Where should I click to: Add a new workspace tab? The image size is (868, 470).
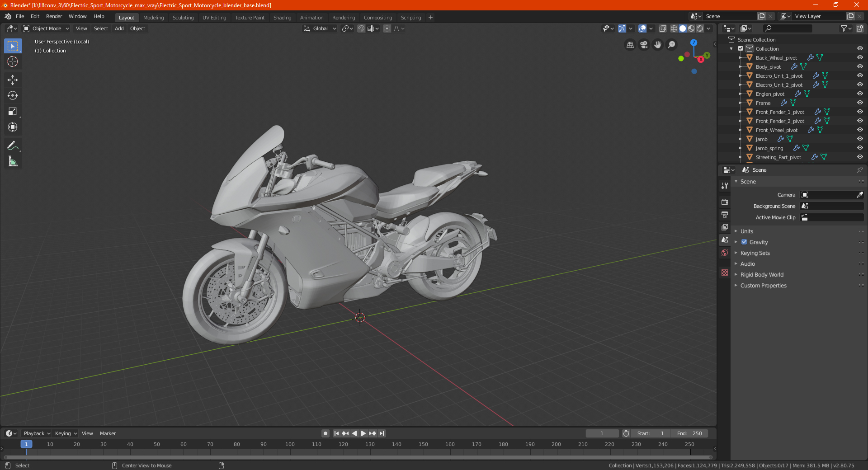point(430,18)
